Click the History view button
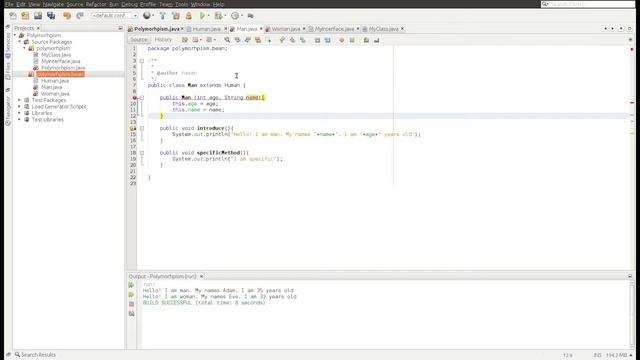Screen dimensions: 640x360 (x=163, y=40)
